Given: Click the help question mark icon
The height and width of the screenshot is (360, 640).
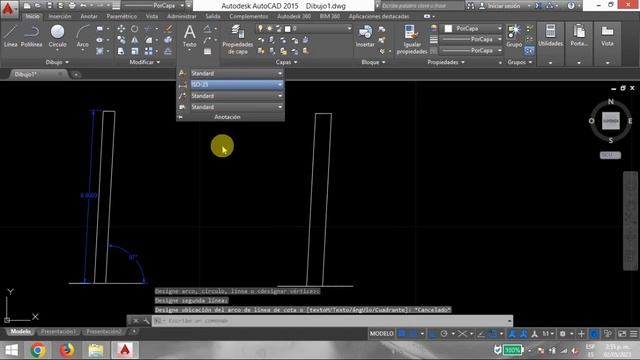Looking at the screenshot, I should (x=571, y=6).
